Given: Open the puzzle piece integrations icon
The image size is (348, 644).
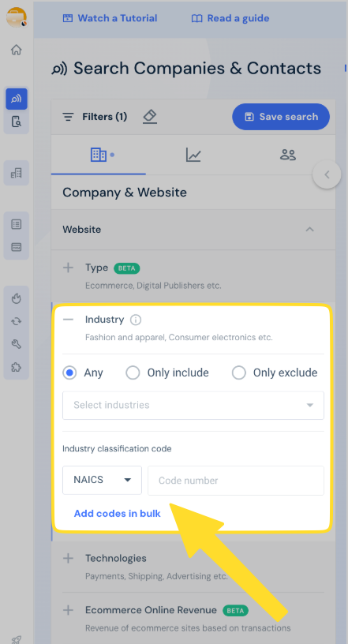Looking at the screenshot, I should (x=16, y=367).
